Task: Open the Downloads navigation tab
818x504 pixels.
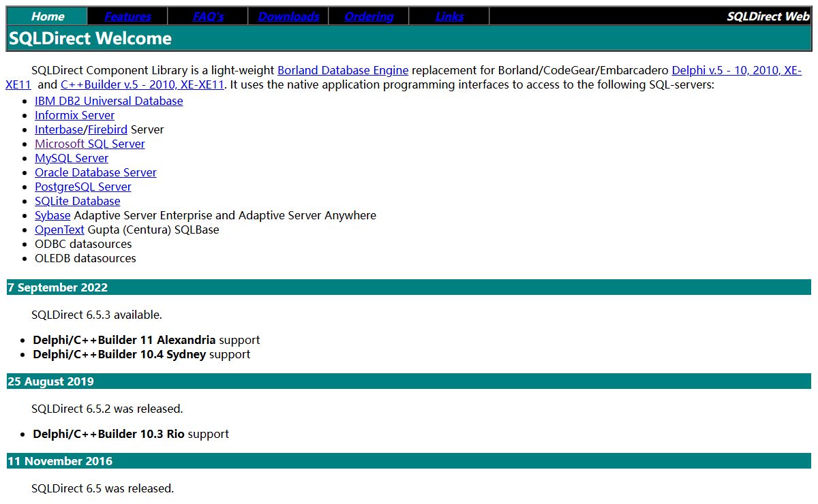Action: pyautogui.click(x=288, y=16)
